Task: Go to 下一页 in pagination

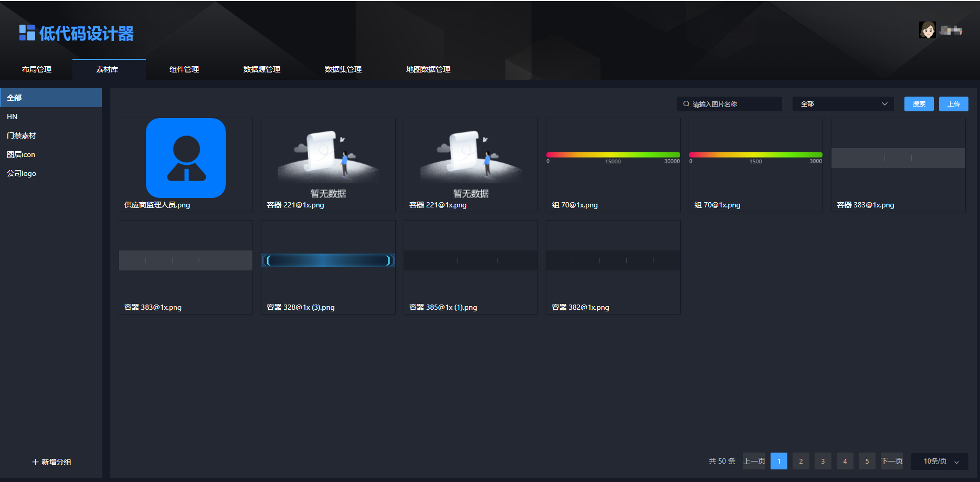Action: [x=892, y=461]
